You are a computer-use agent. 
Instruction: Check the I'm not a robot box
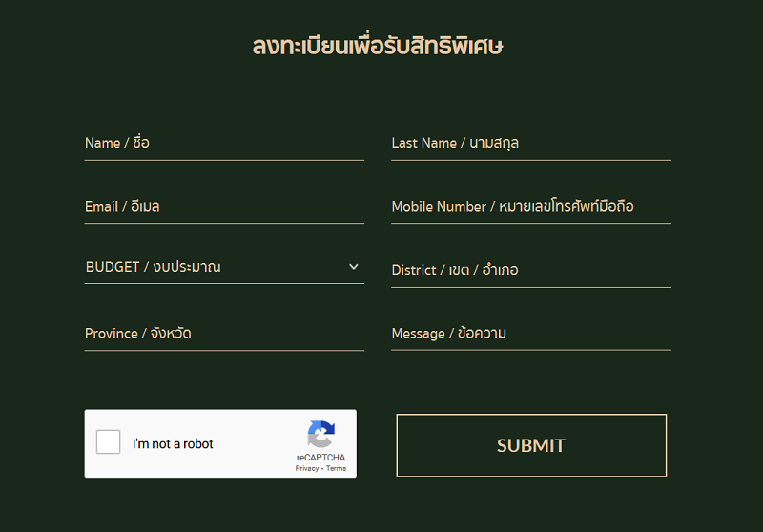[x=108, y=441]
